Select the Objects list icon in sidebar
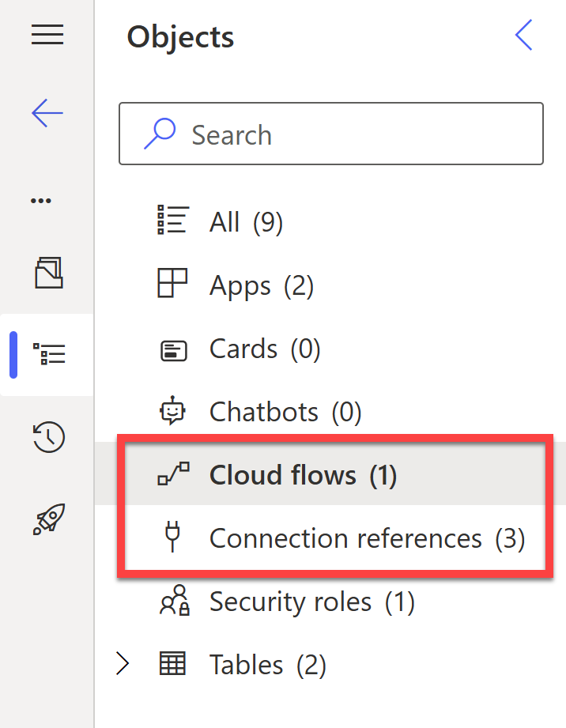 tap(49, 354)
